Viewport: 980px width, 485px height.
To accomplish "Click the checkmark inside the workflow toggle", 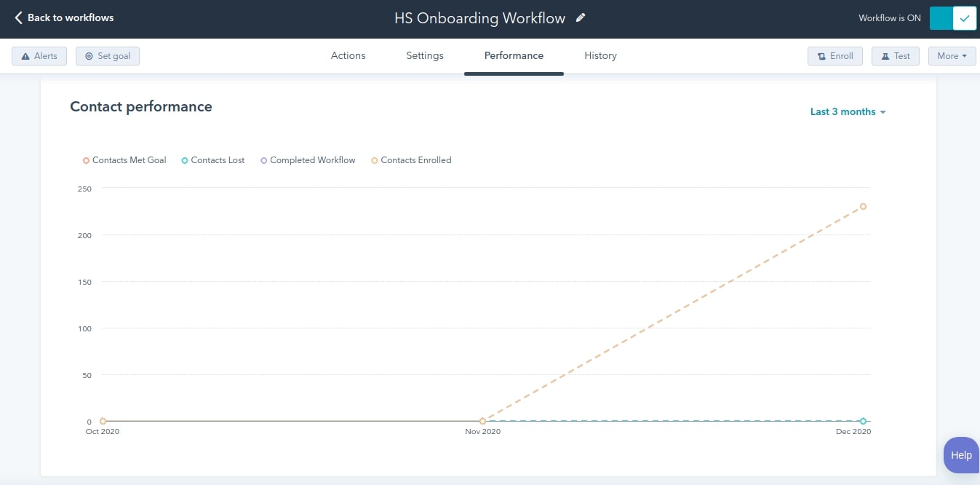I will (965, 17).
